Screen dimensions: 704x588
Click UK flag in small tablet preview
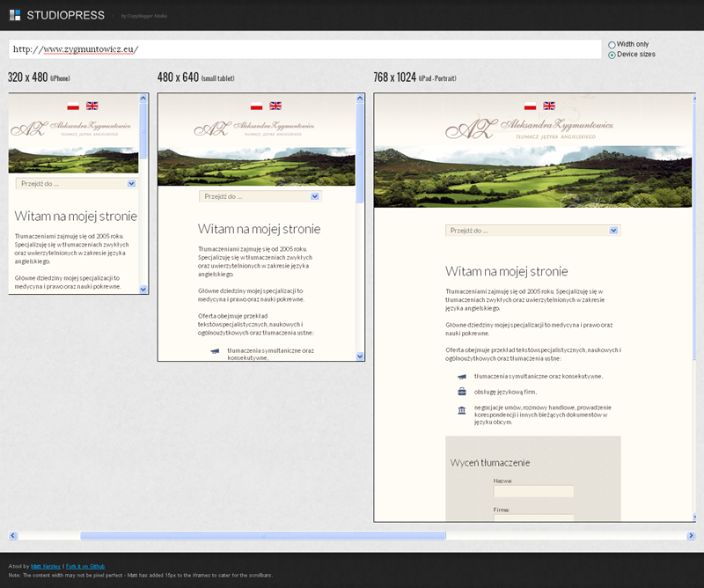(x=275, y=106)
